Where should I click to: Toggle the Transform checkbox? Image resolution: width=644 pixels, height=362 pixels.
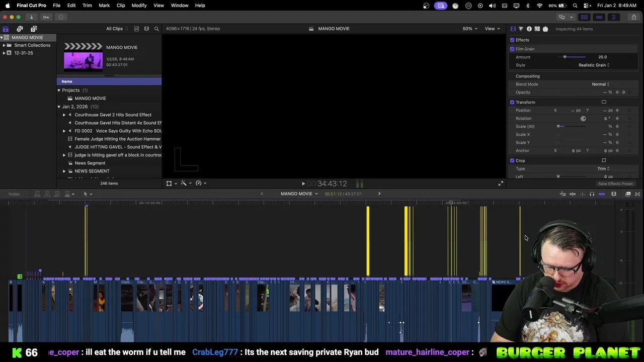point(512,102)
